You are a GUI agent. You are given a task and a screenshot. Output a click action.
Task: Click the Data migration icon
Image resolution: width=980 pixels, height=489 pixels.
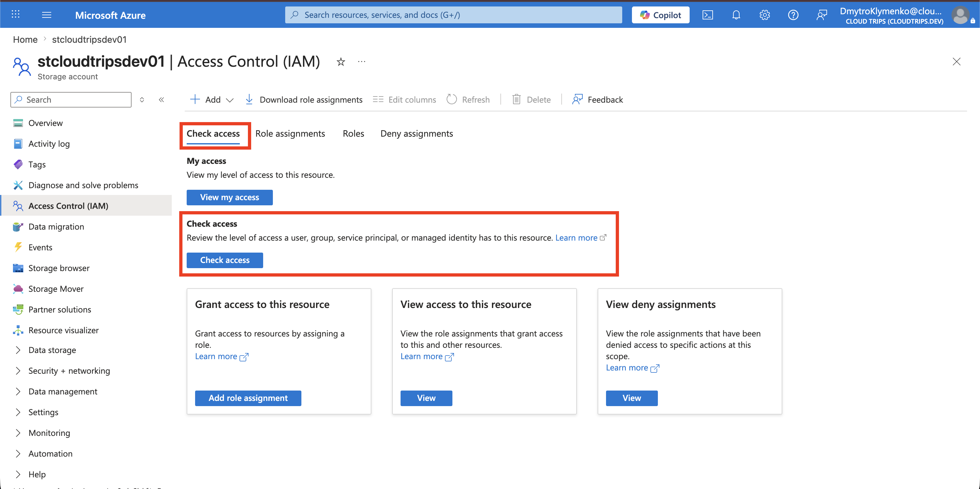point(18,227)
